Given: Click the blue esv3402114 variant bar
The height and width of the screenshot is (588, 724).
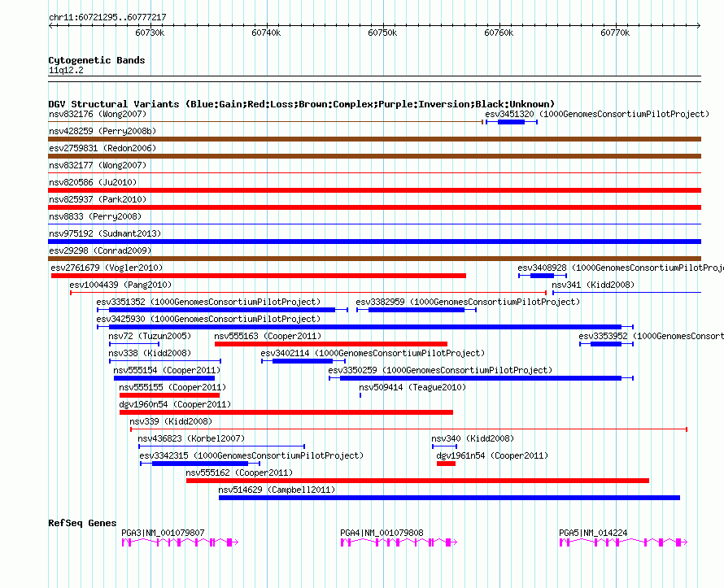Looking at the screenshot, I should pos(303,361).
